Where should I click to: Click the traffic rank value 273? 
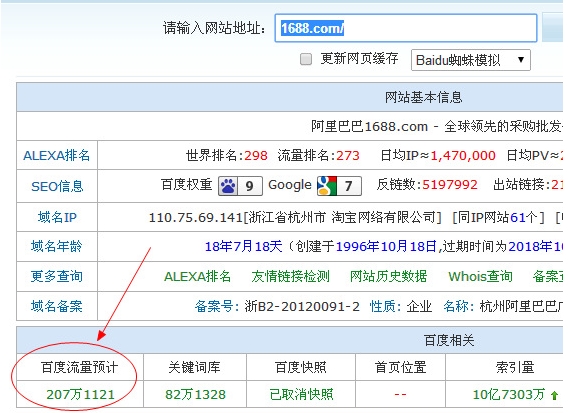[x=348, y=156]
